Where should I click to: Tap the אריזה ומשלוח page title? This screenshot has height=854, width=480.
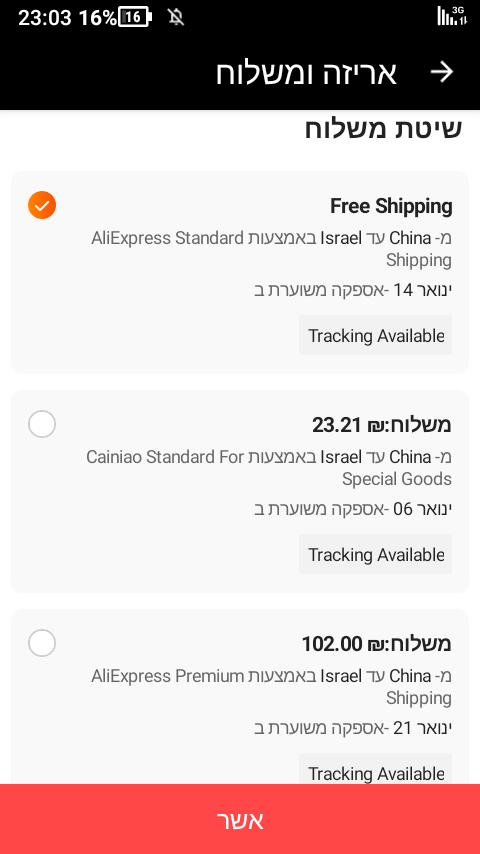pos(306,73)
